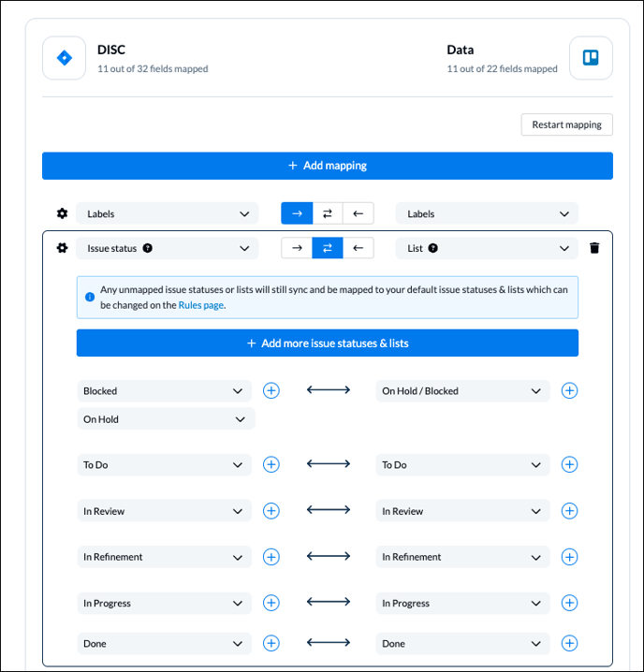Open the List field dropdown
The width and height of the screenshot is (644, 672).
click(487, 248)
